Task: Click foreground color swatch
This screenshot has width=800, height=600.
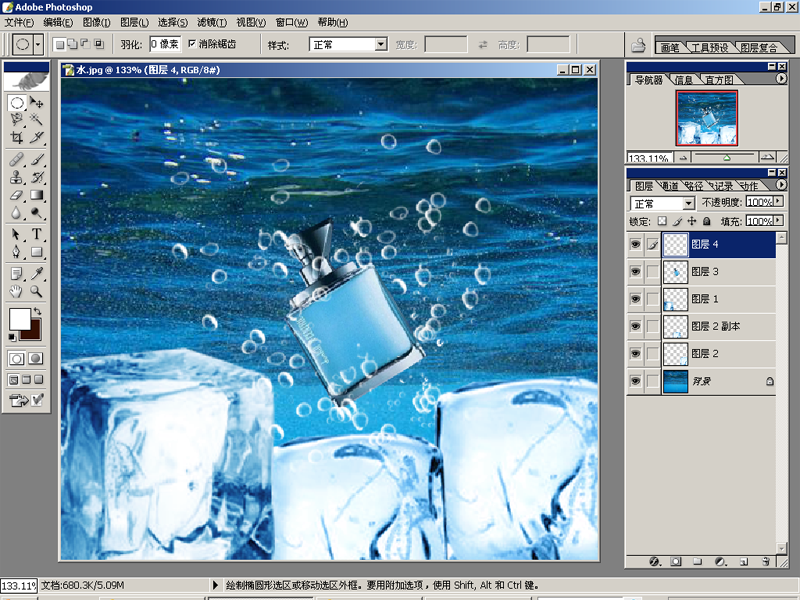Action: 19,320
